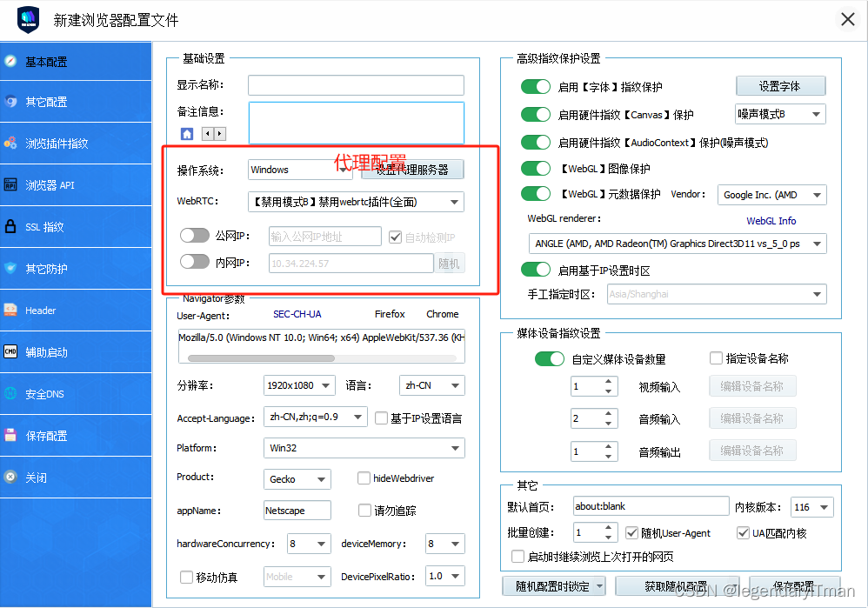Screen dimensions: 868x608
Task: Click the left arrow next to the home icon
Action: [x=208, y=133]
